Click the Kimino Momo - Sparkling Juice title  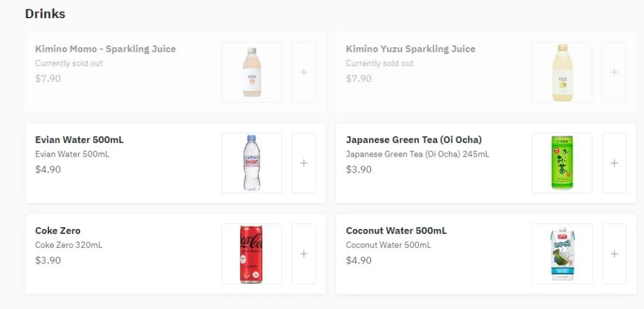106,49
